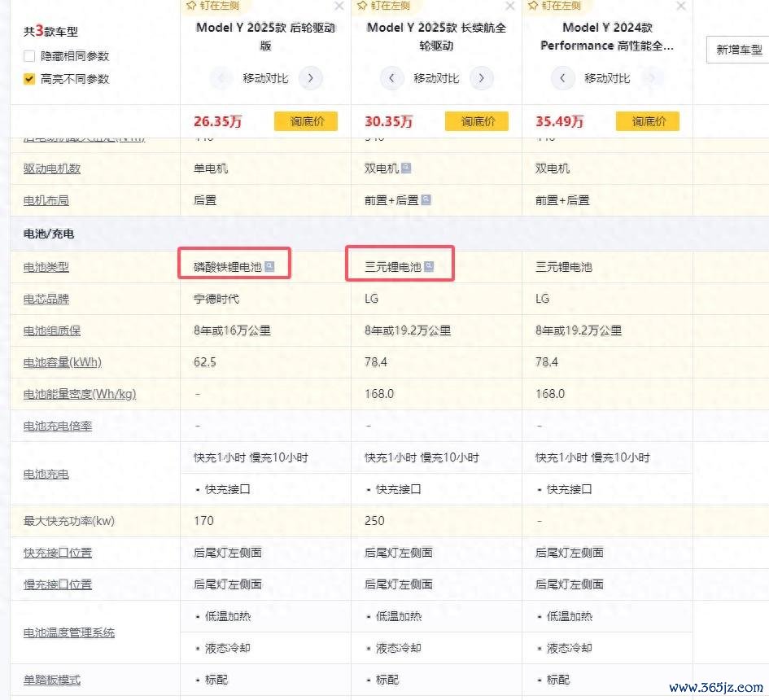Open the 单踏板模式 parameter link

(x=52, y=680)
